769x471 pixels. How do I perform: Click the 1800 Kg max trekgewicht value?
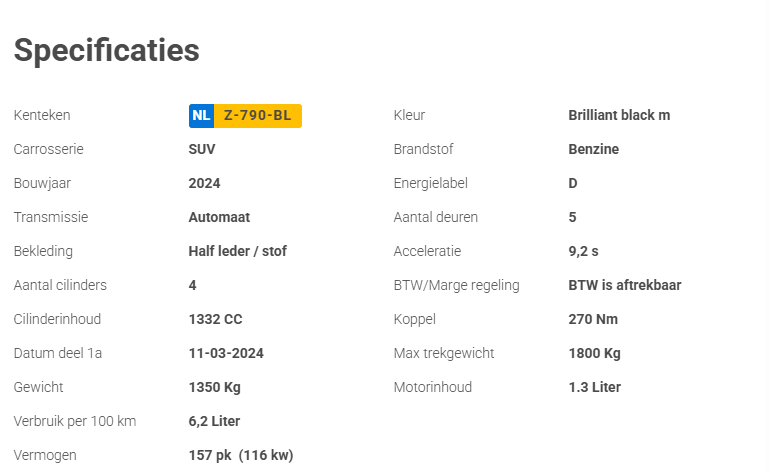pos(594,353)
